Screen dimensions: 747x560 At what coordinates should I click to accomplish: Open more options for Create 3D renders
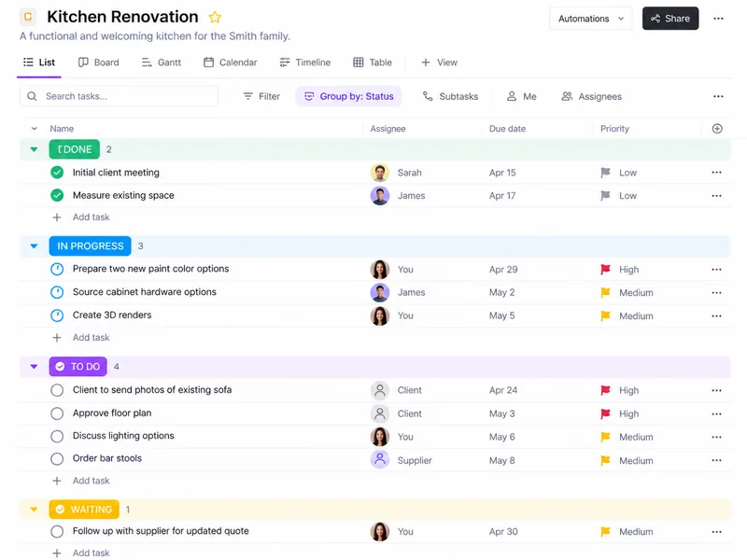(716, 315)
